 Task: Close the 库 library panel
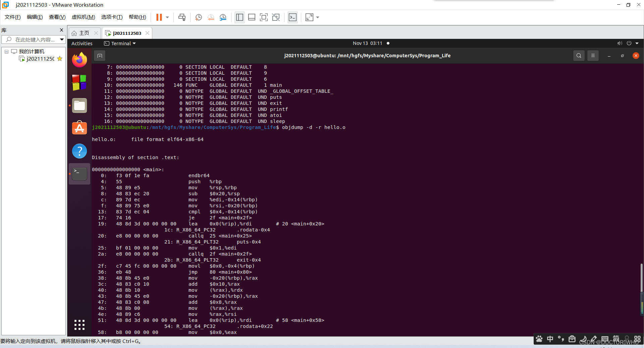(x=61, y=30)
